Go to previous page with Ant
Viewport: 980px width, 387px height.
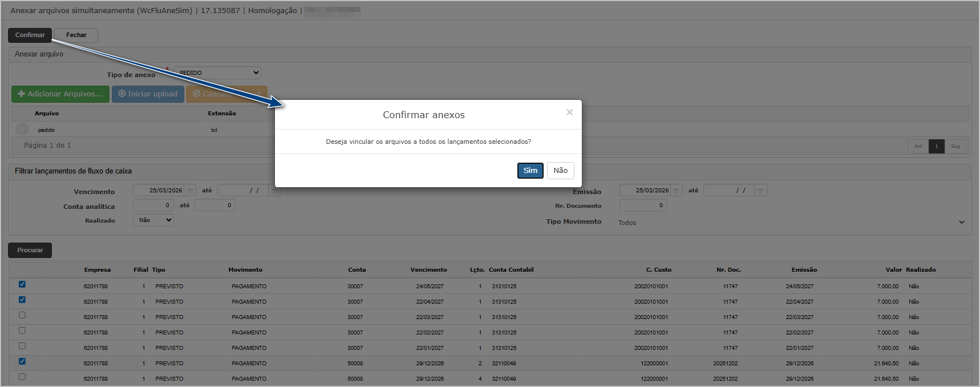tap(918, 146)
